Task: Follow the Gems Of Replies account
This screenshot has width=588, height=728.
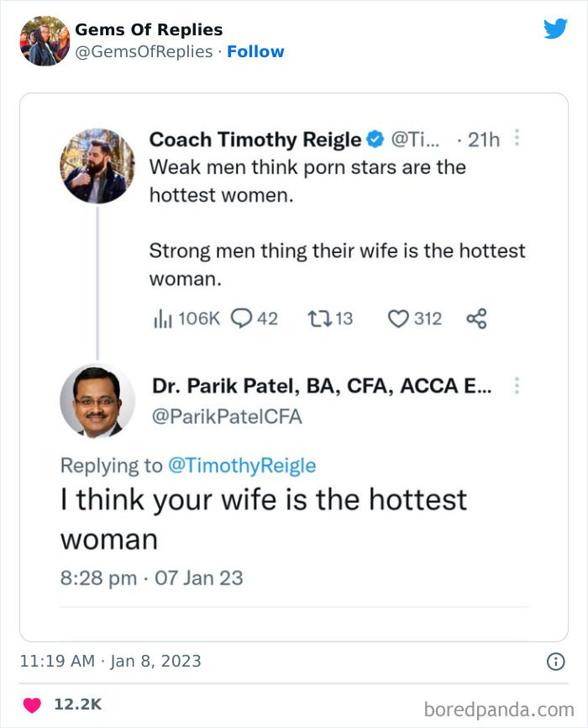Action: pyautogui.click(x=256, y=51)
